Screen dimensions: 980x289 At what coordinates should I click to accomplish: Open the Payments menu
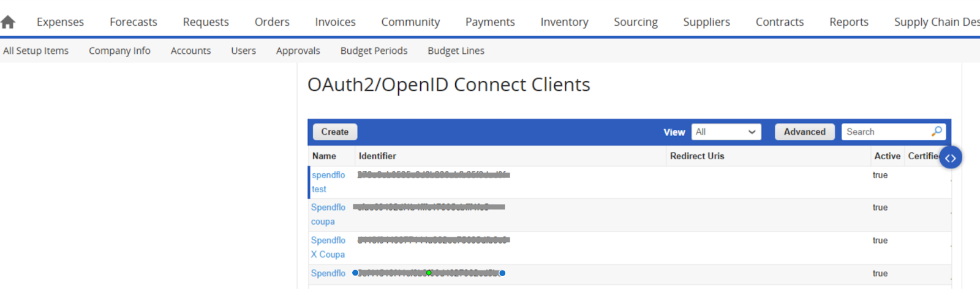coord(490,22)
